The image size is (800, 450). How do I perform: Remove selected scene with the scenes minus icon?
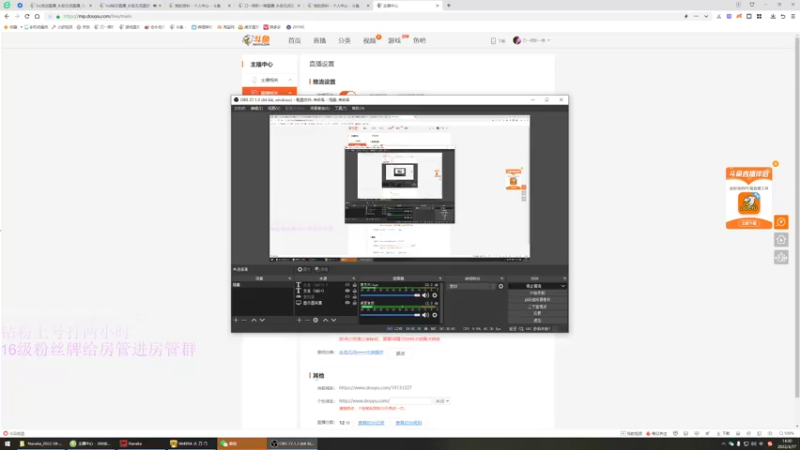coord(244,320)
